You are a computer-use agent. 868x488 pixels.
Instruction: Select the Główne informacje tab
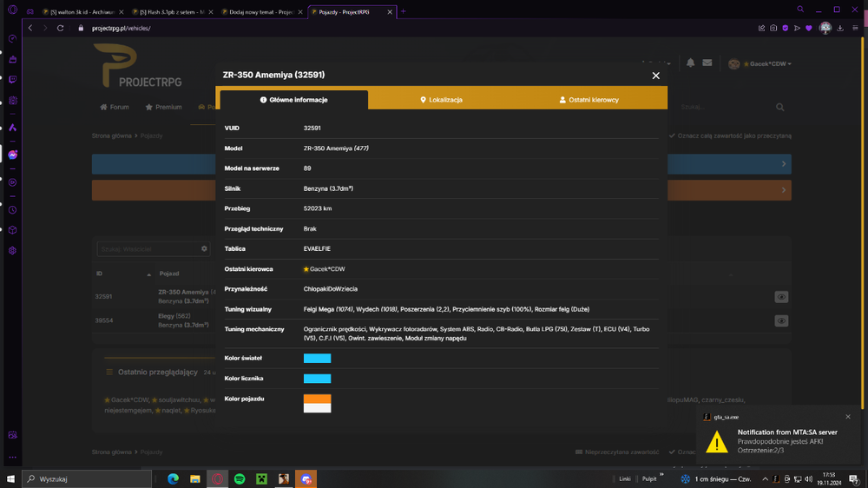pos(294,100)
